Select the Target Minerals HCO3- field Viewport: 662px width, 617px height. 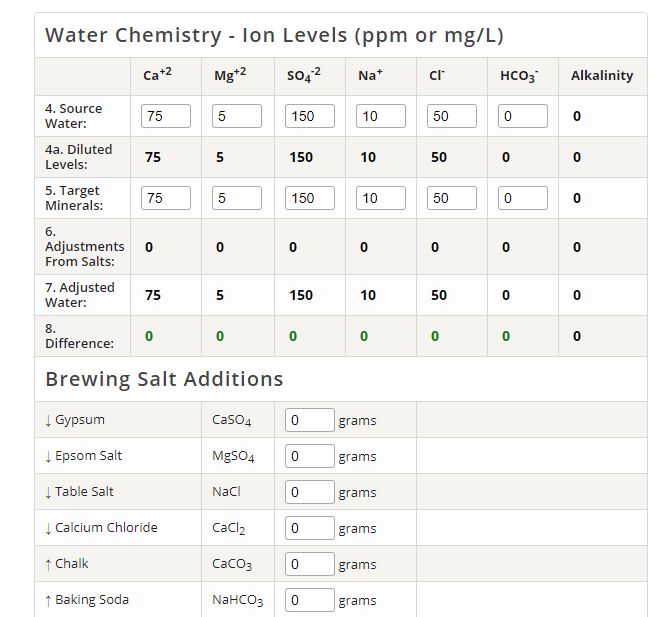pyautogui.click(x=523, y=198)
